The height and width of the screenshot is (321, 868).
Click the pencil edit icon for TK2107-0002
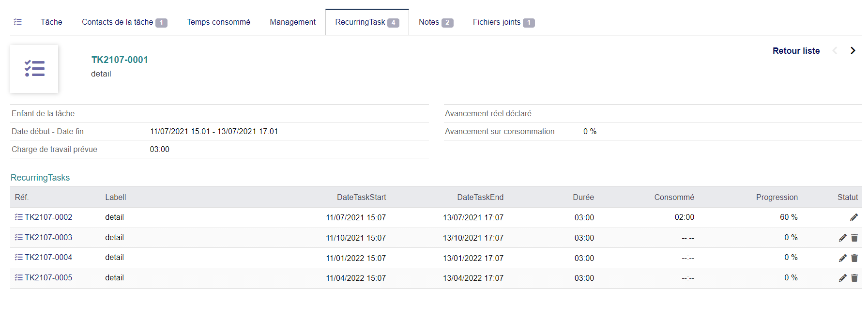click(853, 217)
